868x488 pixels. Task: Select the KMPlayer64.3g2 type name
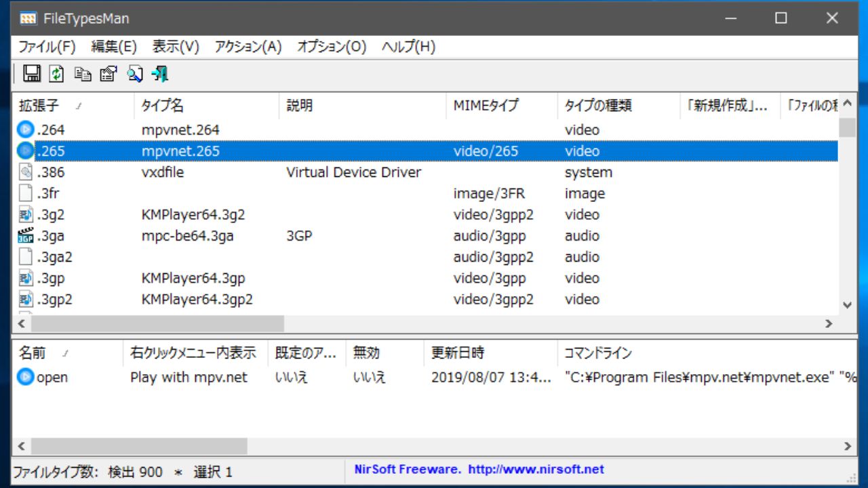(193, 214)
